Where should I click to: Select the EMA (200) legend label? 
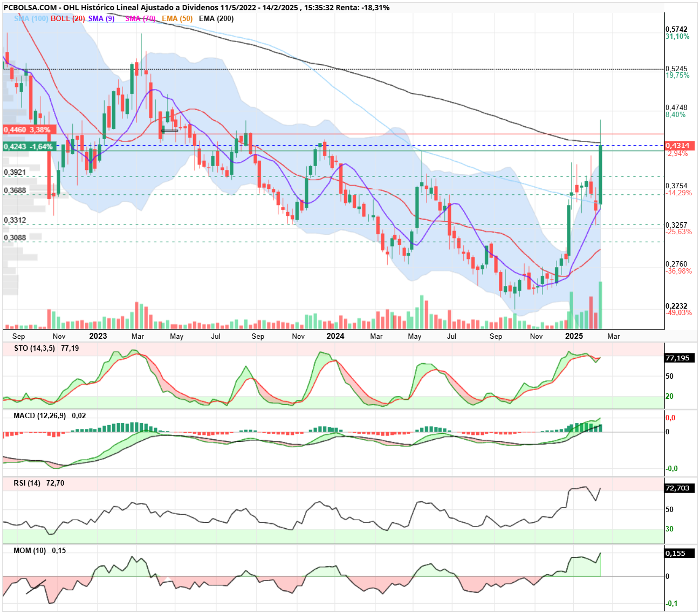coord(216,18)
